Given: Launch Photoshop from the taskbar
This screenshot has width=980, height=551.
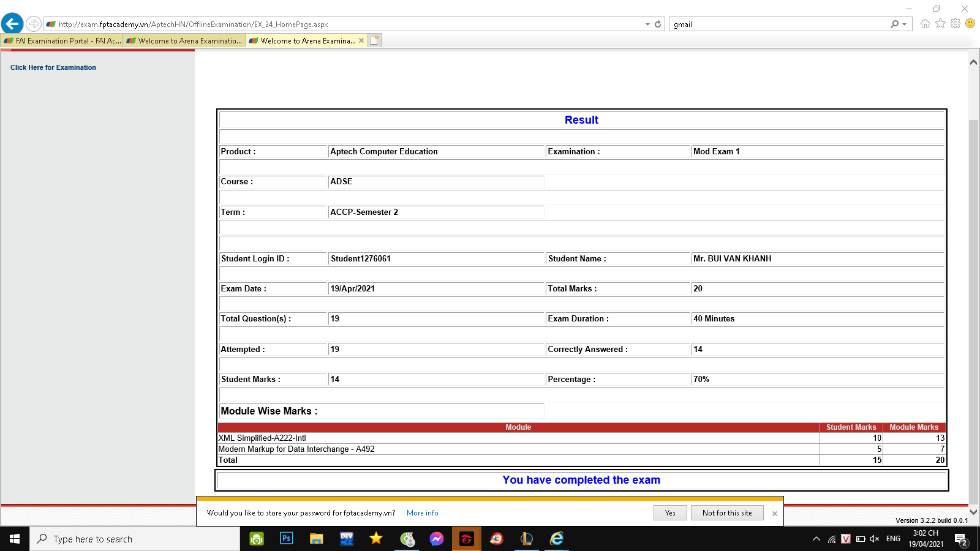Looking at the screenshot, I should click(286, 539).
